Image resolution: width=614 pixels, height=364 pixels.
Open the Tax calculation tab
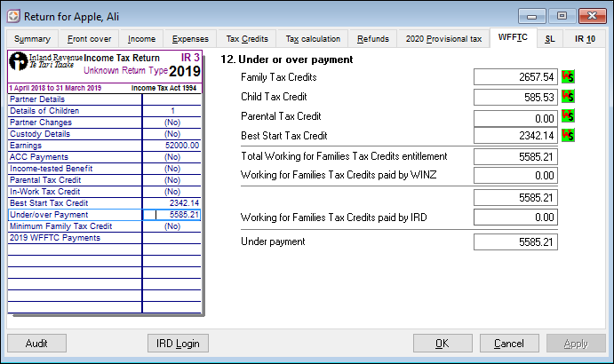point(313,39)
